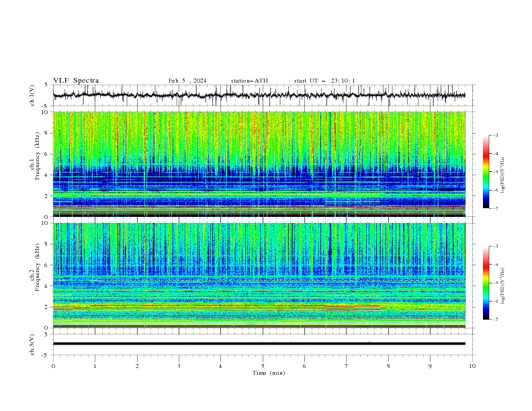Click the time axis tick label 5

point(263,366)
